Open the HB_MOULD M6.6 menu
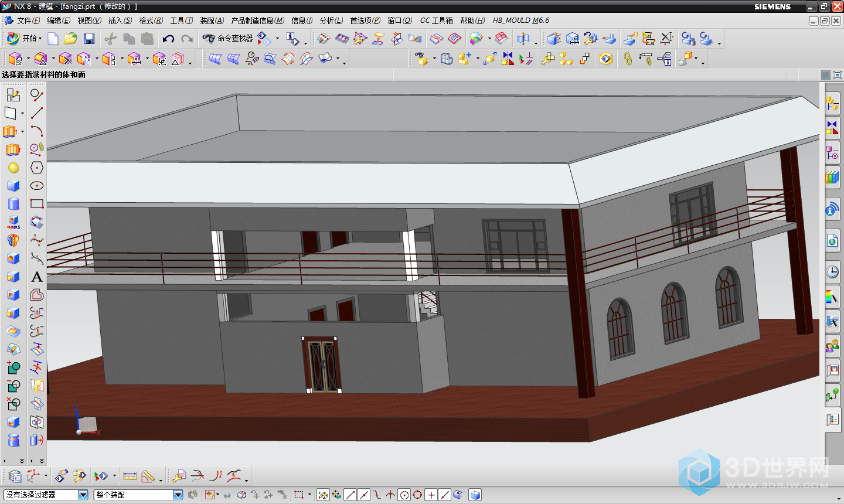Screen dimensions: 844x504 click(521, 21)
